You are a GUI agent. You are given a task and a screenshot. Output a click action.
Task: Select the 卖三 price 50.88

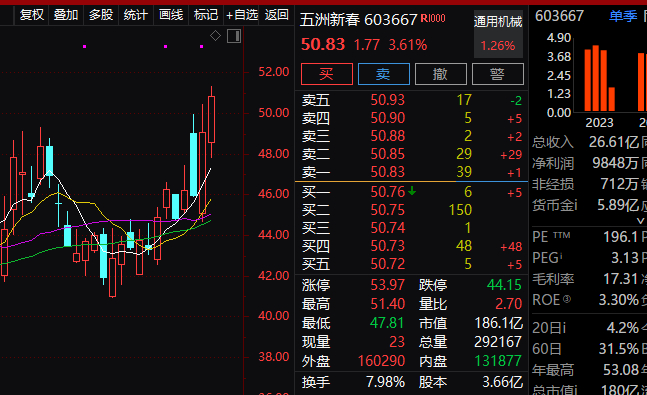(x=387, y=136)
